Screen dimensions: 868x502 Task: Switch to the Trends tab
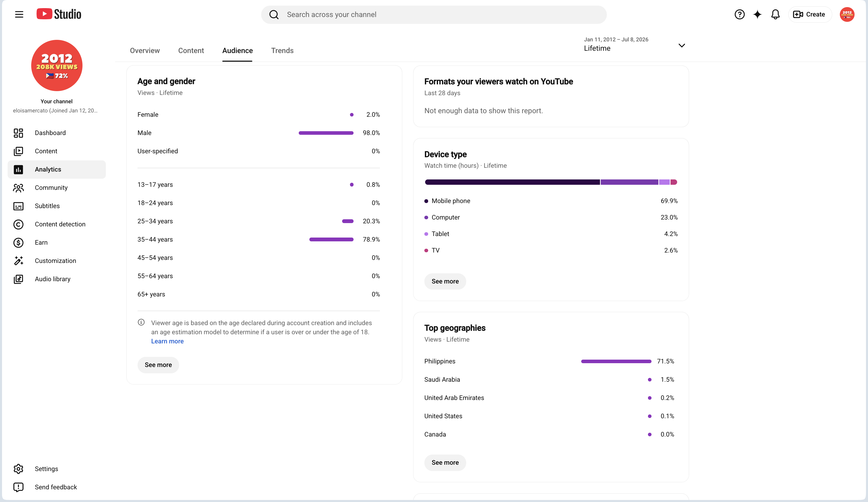coord(282,51)
